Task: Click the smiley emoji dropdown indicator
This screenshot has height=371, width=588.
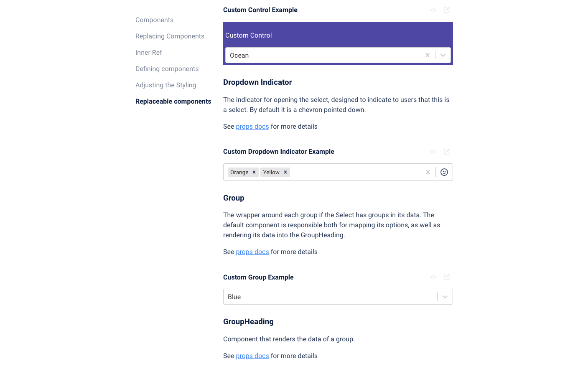Action: coord(444,172)
